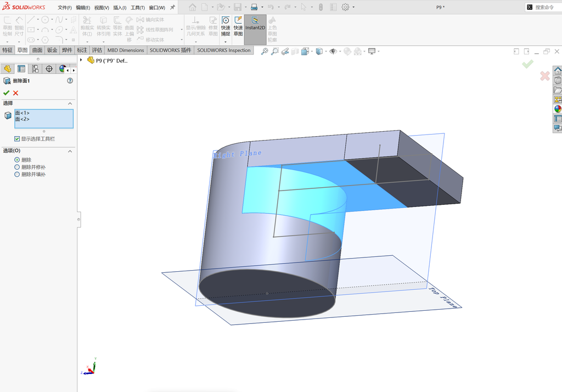Click the Zoom to Fit view icon
The image size is (562, 392).
coord(265,51)
